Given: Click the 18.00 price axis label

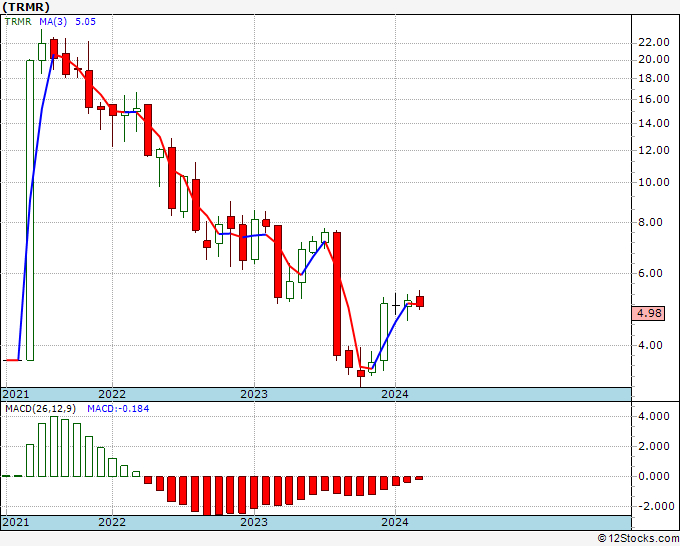Looking at the screenshot, I should [x=654, y=78].
